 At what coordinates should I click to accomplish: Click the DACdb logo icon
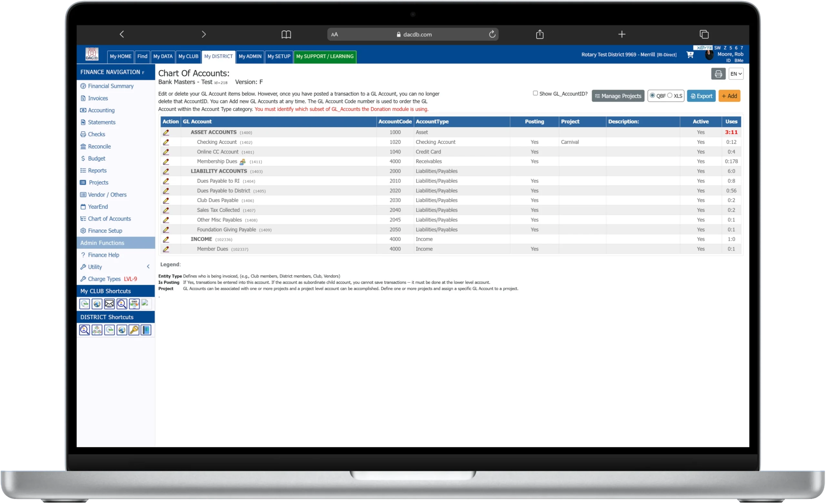pos(92,54)
